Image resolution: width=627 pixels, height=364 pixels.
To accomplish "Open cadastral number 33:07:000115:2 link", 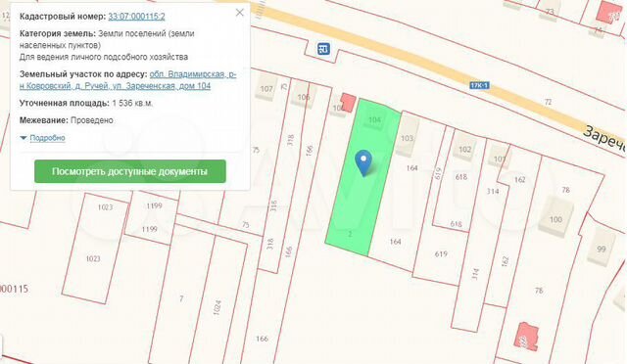I will click(x=136, y=17).
